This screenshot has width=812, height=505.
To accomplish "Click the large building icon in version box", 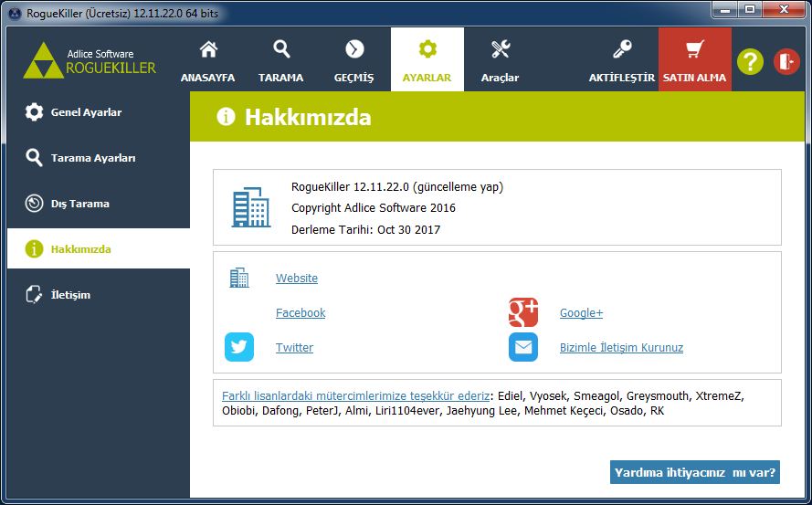I will pos(251,207).
